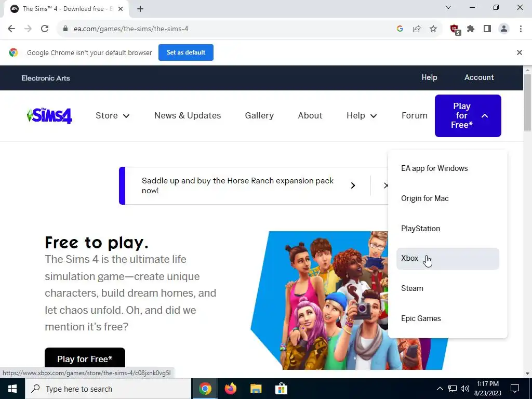Click the taskbar search box

coord(108,389)
